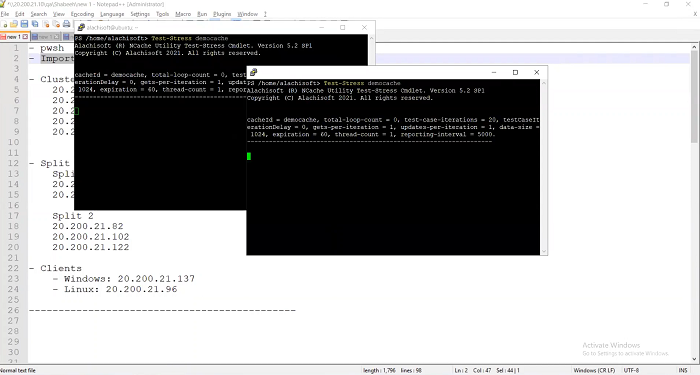Open the Macro menu
Viewport: 700px width, 375px height.
[183, 14]
